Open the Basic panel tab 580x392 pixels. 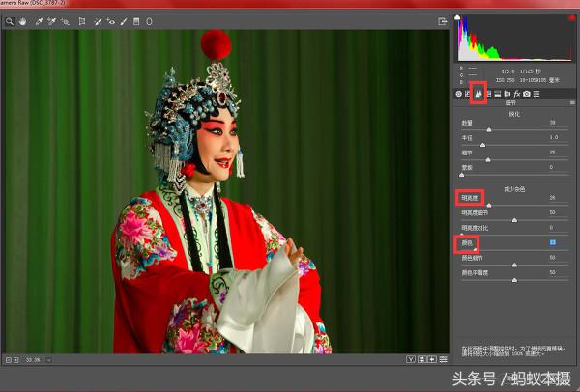(x=458, y=94)
